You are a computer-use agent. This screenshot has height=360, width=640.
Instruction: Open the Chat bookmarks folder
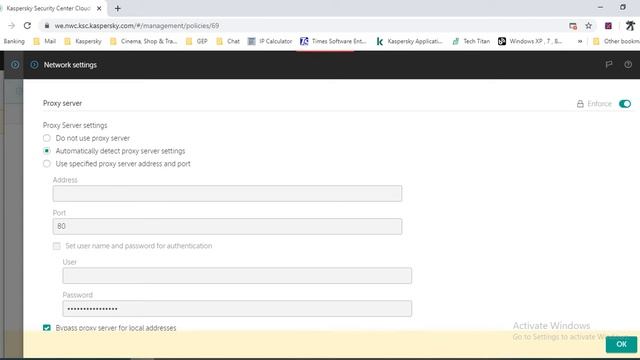click(228, 41)
